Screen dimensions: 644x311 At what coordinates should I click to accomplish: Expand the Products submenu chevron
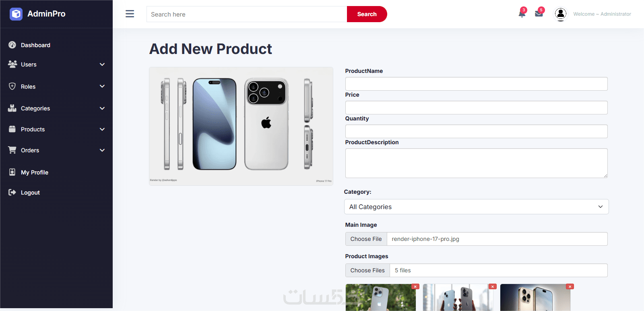tap(102, 129)
